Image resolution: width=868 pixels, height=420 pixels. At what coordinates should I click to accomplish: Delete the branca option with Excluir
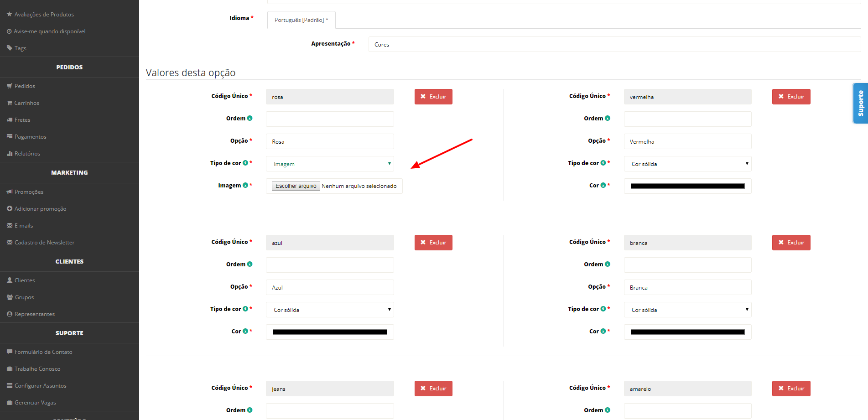(x=791, y=243)
